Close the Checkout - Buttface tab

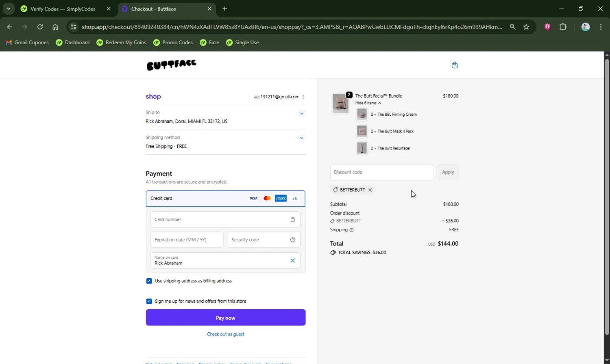(x=209, y=9)
